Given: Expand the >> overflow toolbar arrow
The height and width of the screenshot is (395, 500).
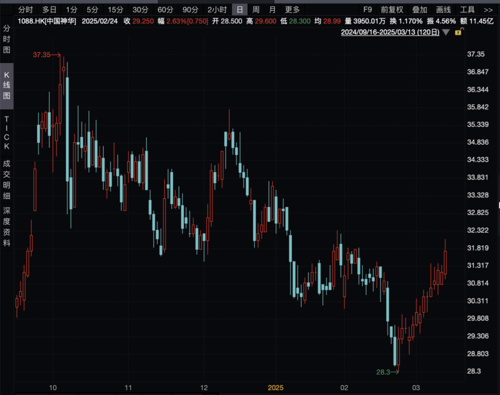Looking at the screenshot, I should pyautogui.click(x=488, y=10).
